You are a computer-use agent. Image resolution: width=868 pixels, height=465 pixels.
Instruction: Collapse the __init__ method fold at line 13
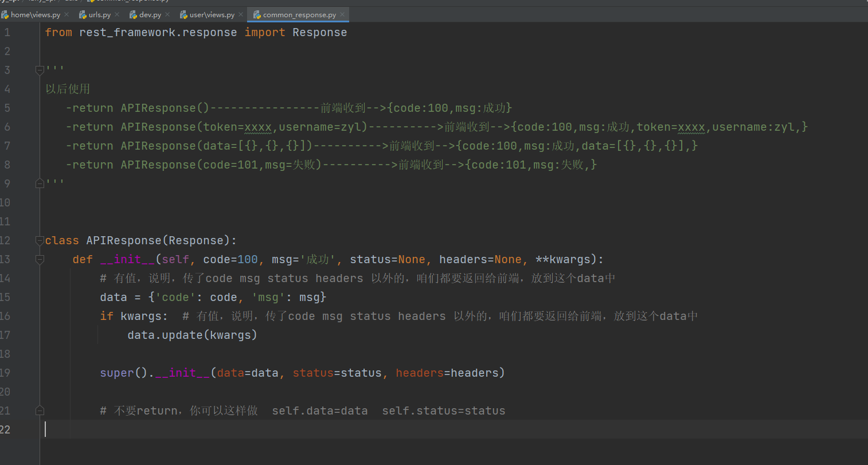click(40, 259)
